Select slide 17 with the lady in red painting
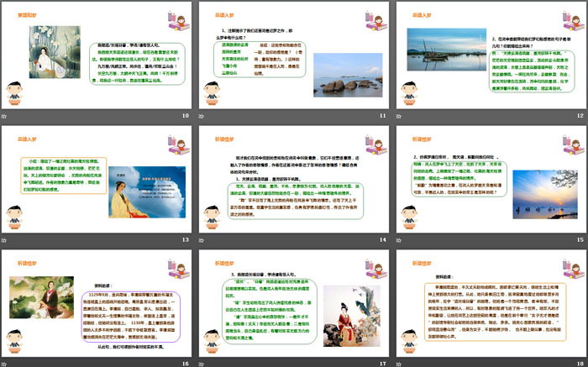Viewport: 588px width, 367px height. 291,301
